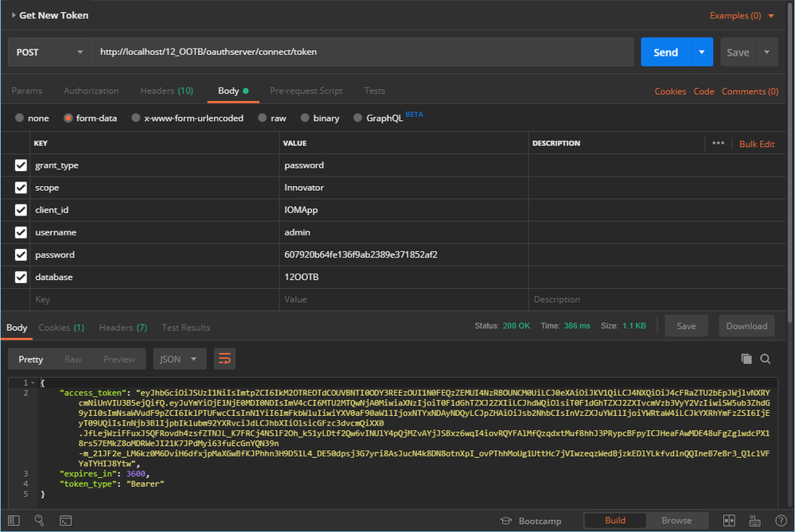Open the response Headers (7) tab
The image size is (795, 532).
123,328
